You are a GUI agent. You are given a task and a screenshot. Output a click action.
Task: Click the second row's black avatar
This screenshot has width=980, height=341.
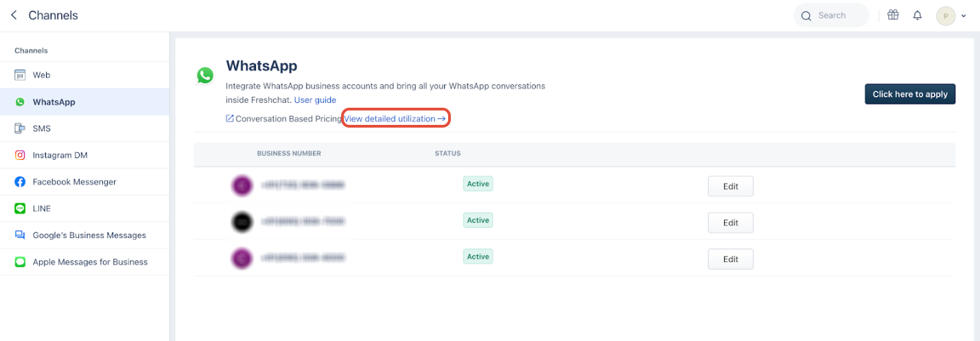tap(242, 221)
